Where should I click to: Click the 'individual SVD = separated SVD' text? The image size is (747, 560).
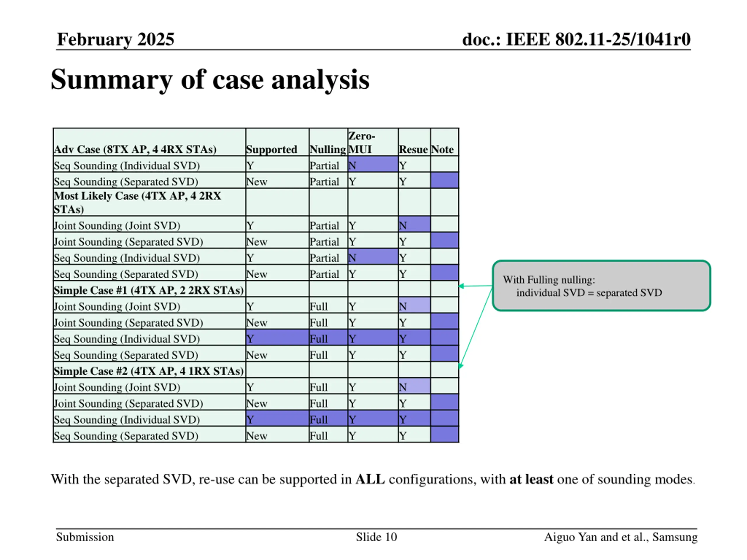[589, 293]
